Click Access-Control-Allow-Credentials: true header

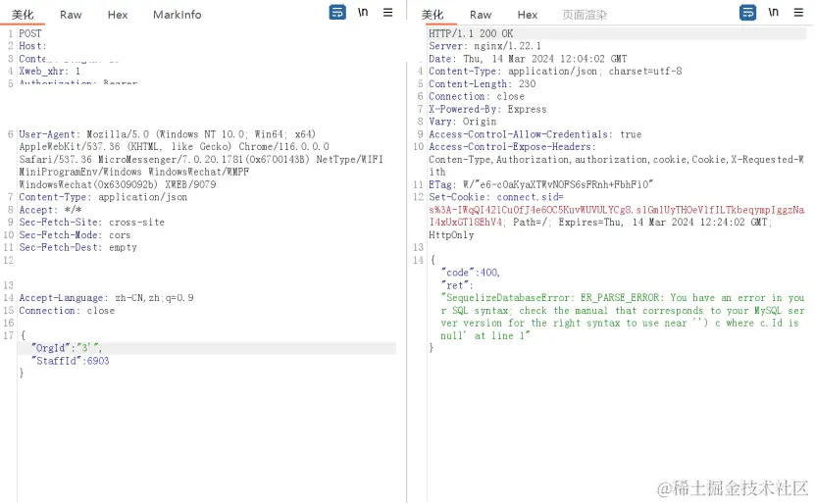[535, 134]
